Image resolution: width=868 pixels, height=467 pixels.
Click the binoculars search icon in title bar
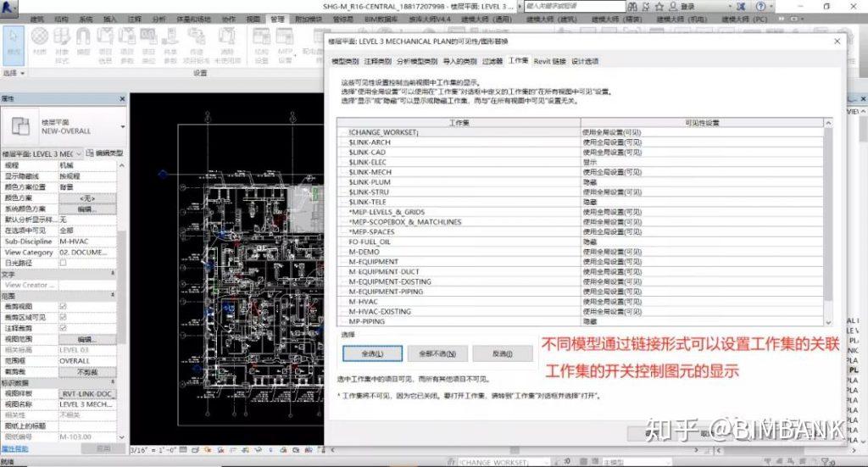pyautogui.click(x=632, y=7)
